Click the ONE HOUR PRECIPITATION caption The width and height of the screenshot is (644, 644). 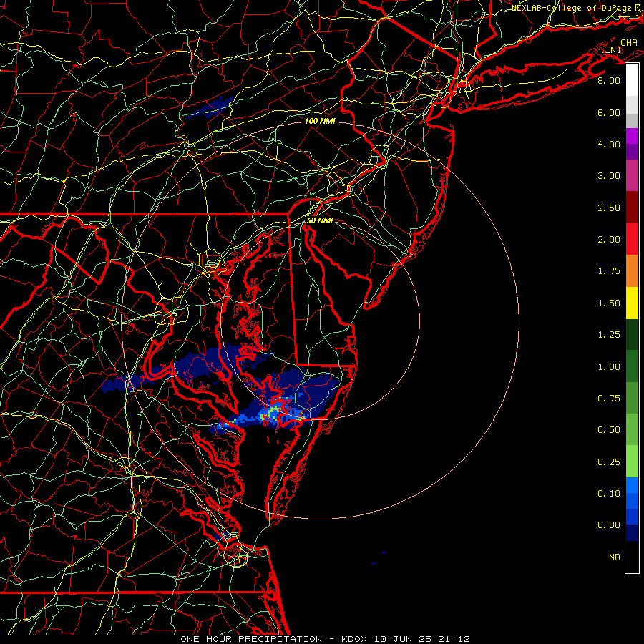tap(251, 639)
